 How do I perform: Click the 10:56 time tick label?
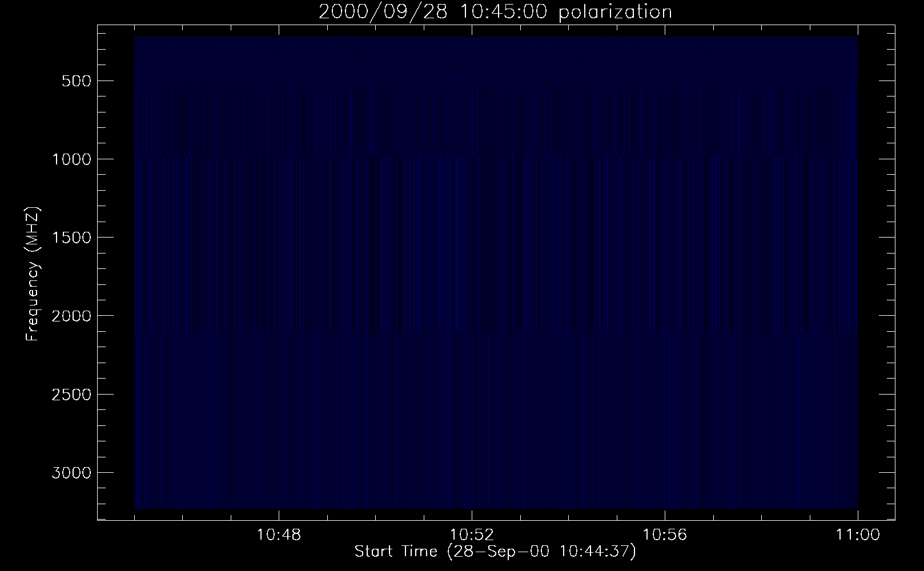coord(665,535)
